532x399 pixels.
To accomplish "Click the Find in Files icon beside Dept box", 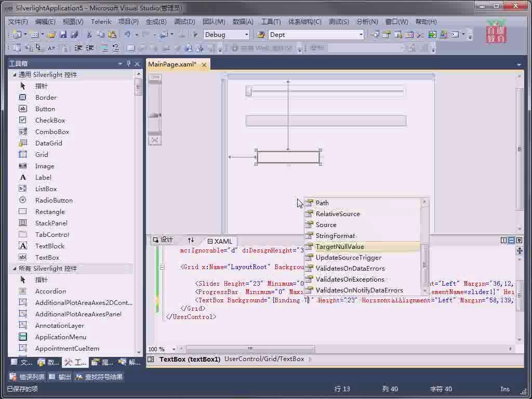I will click(261, 34).
